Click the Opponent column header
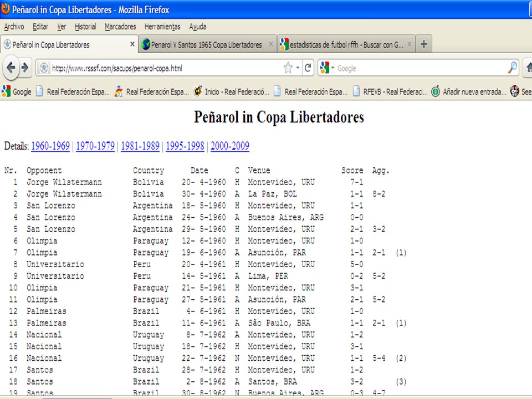The image size is (532, 399). click(x=44, y=170)
